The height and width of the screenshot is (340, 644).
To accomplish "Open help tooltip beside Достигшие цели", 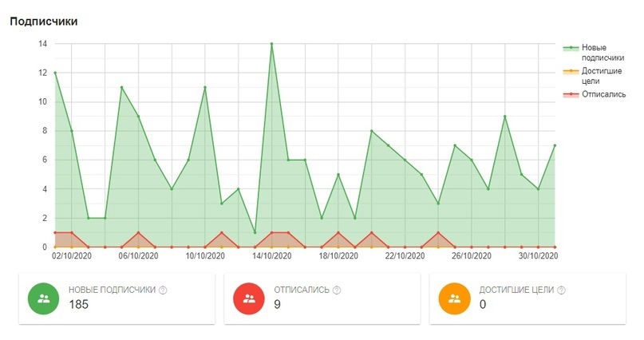I will click(565, 291).
